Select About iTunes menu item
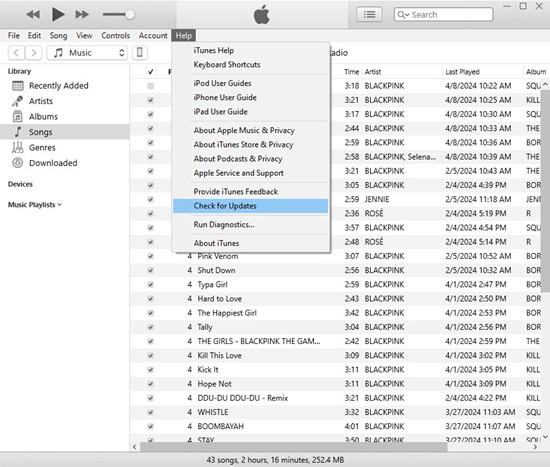The image size is (550, 467). coord(250,243)
